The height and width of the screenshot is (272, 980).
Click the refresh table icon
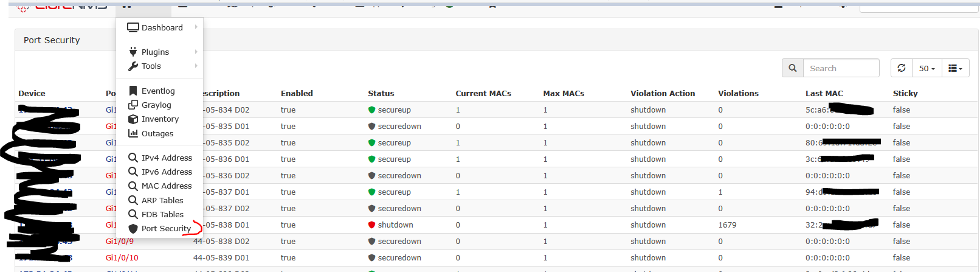902,68
